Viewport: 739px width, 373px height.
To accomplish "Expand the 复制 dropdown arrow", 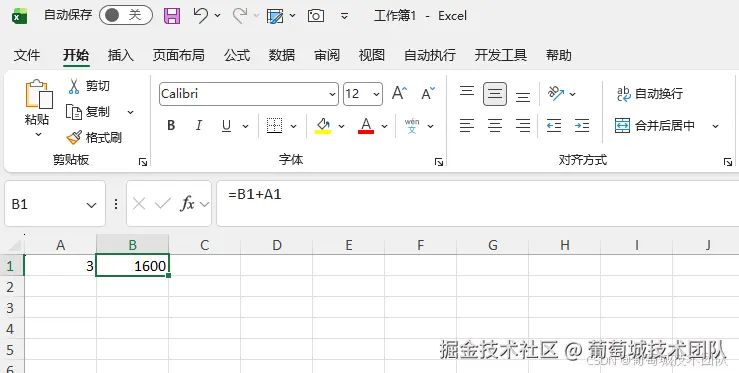I will click(131, 112).
